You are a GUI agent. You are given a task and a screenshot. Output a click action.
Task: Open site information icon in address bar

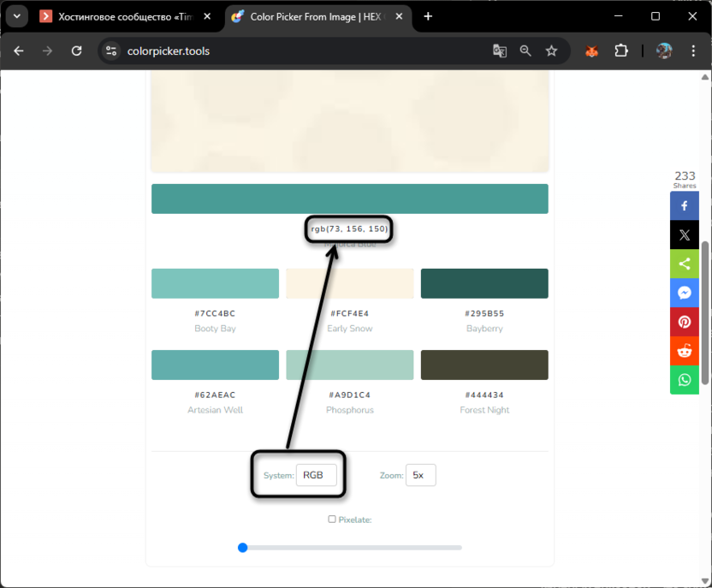[x=111, y=50]
